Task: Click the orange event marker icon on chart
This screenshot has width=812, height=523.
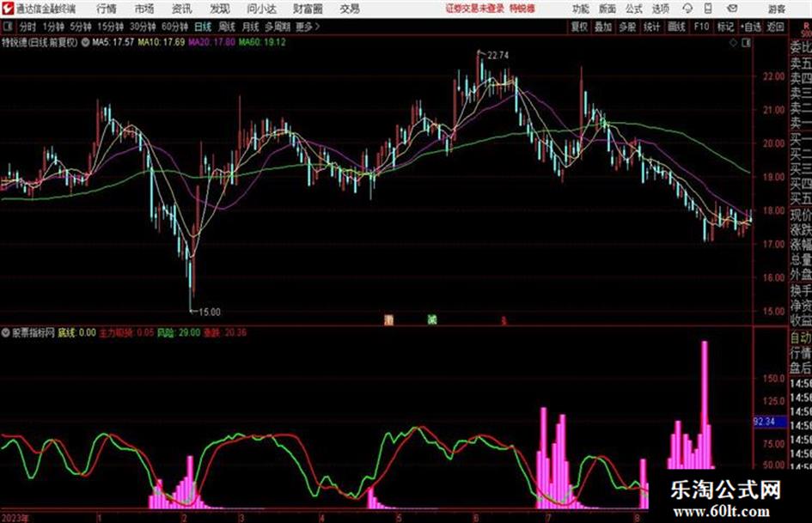Action: click(x=389, y=320)
